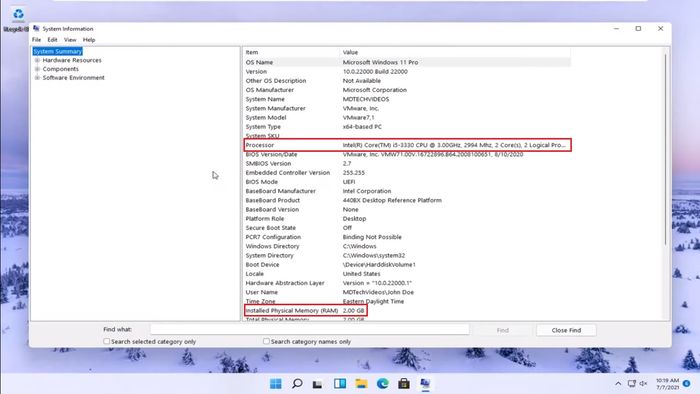
Task: Select the System Model row
Action: pos(407,117)
